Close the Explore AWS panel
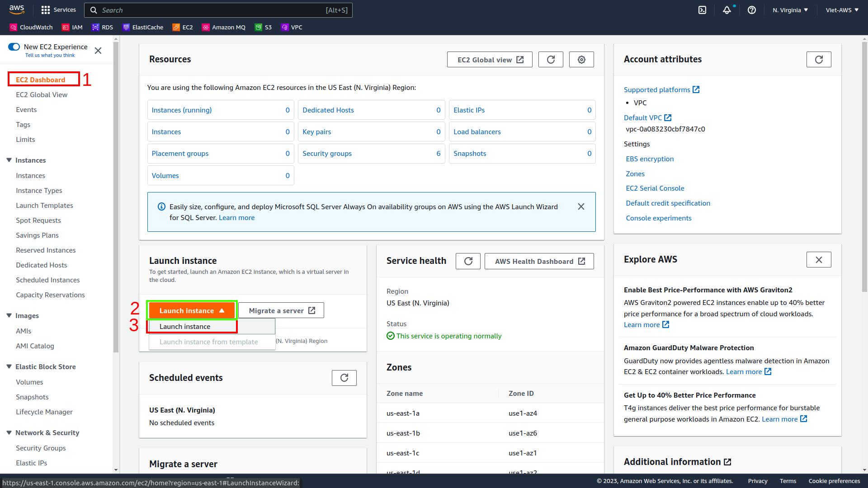Viewport: 868px width, 488px height. (x=819, y=260)
